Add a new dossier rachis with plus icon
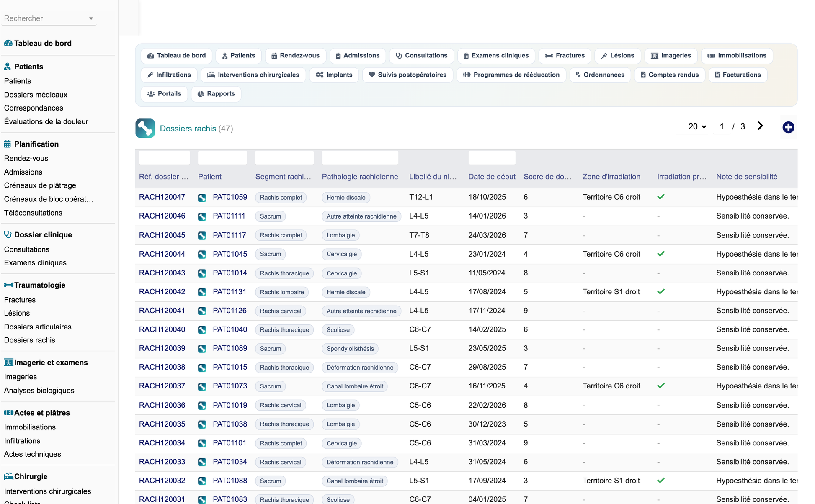Screen dimensions: 815x504 [x=788, y=127]
